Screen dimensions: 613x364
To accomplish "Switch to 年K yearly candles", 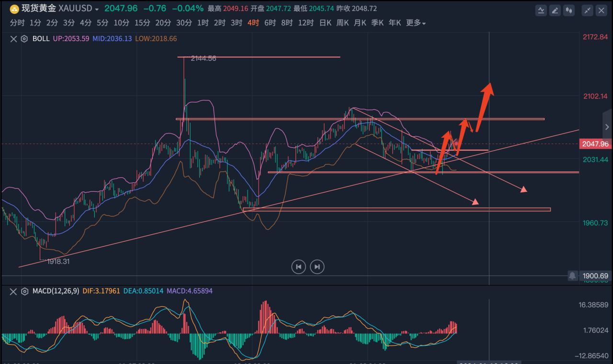I will point(395,22).
